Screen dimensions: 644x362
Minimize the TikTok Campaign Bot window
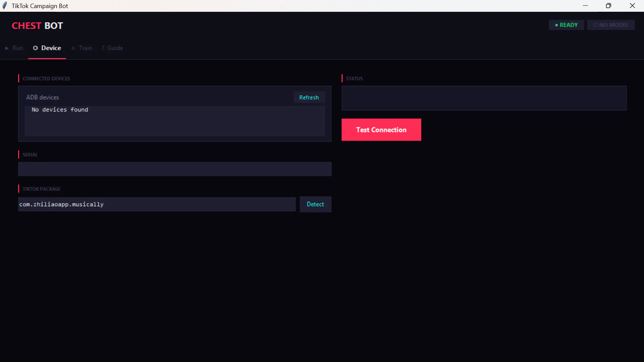[585, 6]
